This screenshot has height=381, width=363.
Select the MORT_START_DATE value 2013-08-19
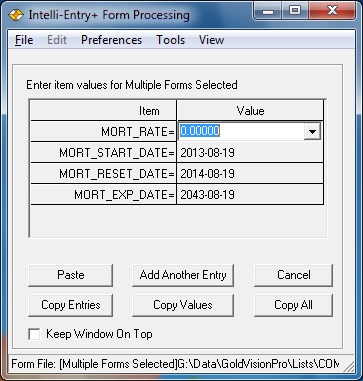250,153
